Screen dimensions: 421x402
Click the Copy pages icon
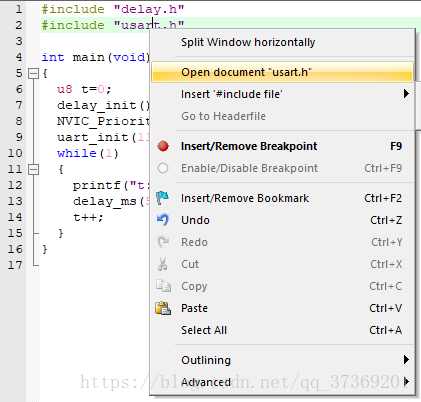[163, 286]
